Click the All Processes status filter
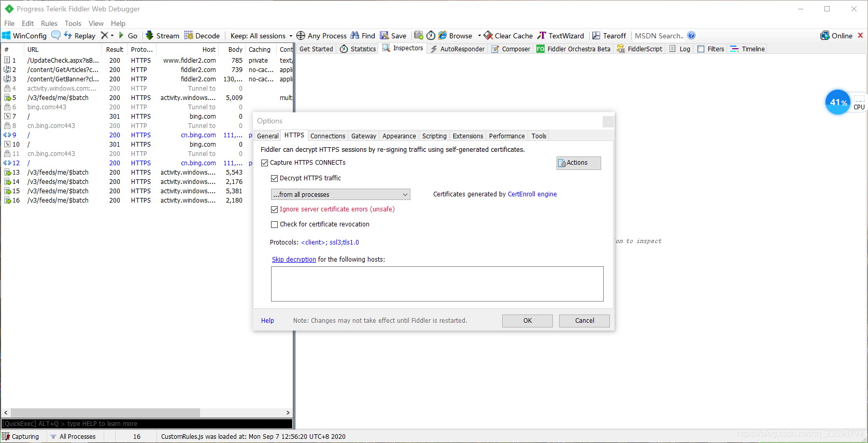This screenshot has width=868, height=443. [73, 437]
